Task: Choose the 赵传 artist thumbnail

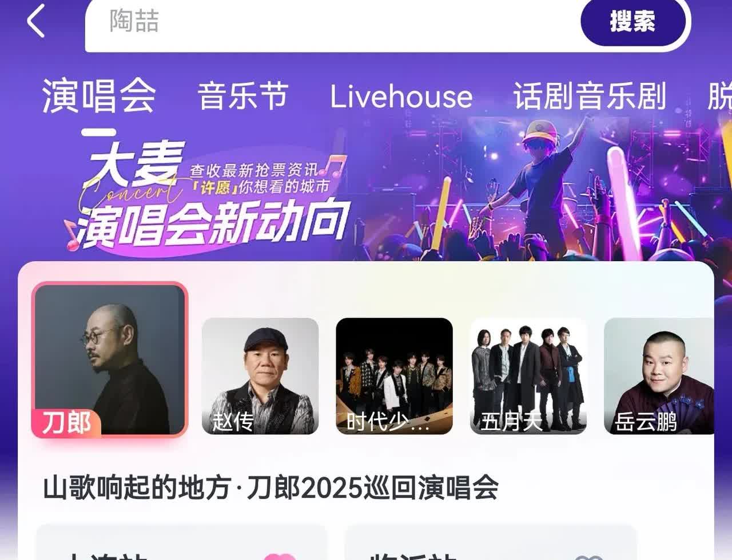Action: 260,376
